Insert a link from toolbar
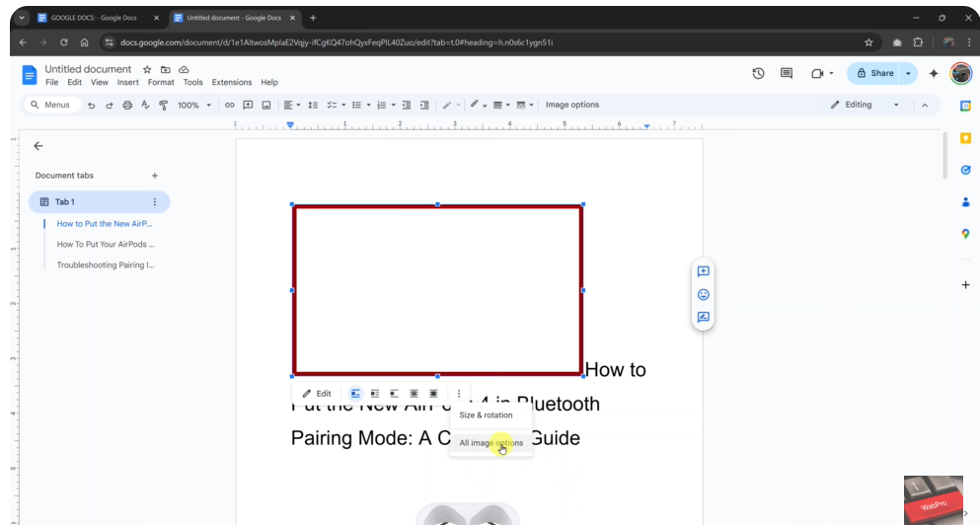This screenshot has height=525, width=980. click(x=229, y=105)
